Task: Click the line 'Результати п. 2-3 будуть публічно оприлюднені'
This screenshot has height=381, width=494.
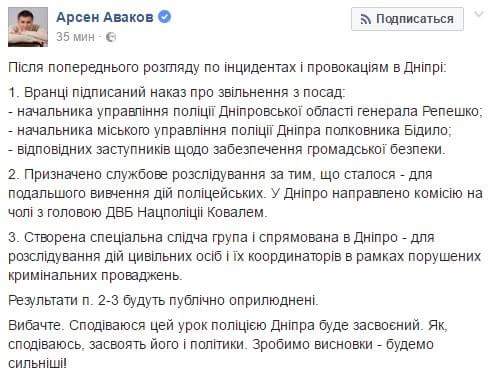Action: (x=163, y=300)
